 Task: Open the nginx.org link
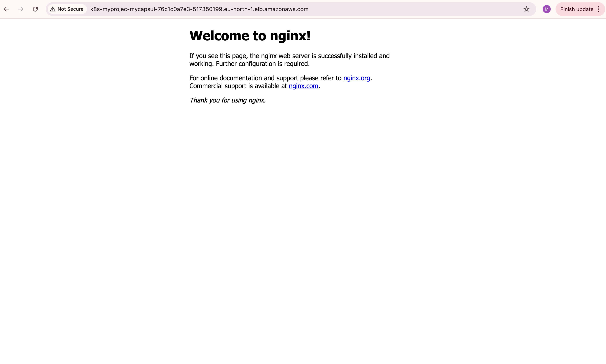pyautogui.click(x=357, y=78)
